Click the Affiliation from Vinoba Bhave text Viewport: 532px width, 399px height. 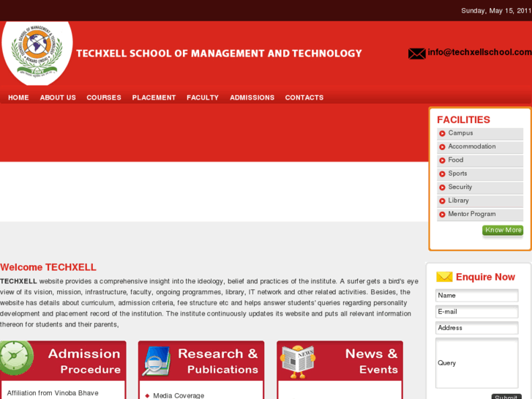pyautogui.click(x=53, y=393)
